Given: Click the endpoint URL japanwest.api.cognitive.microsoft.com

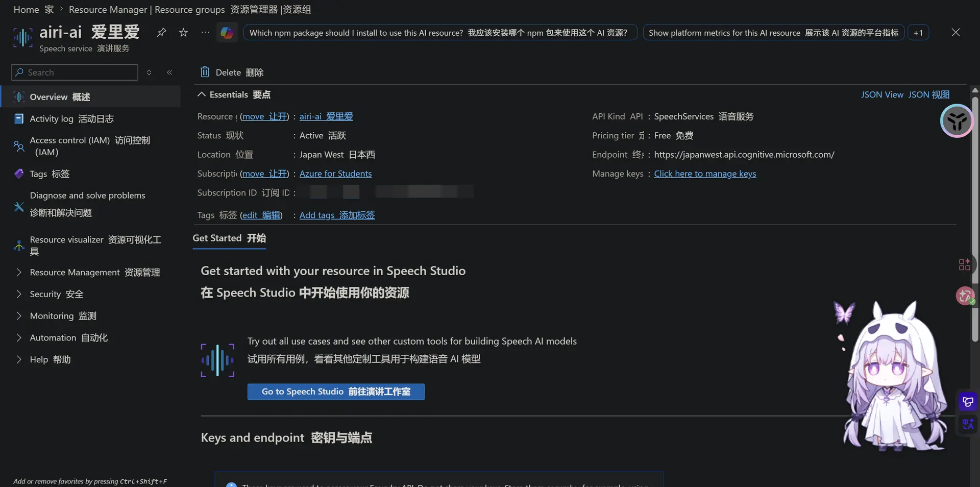Looking at the screenshot, I should point(744,155).
